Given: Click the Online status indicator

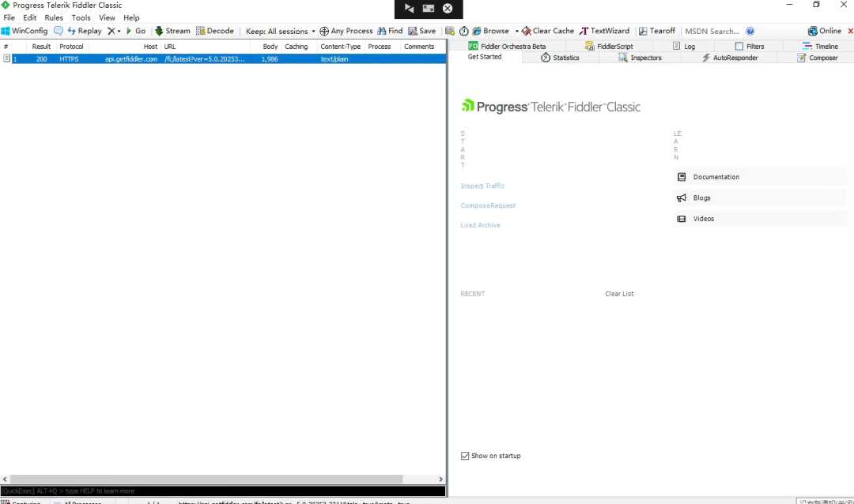Looking at the screenshot, I should [825, 31].
